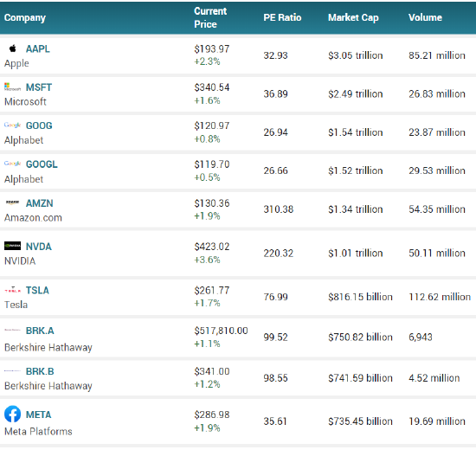The image size is (476, 450).
Task: Click the Apple logo icon
Action: click(x=12, y=48)
